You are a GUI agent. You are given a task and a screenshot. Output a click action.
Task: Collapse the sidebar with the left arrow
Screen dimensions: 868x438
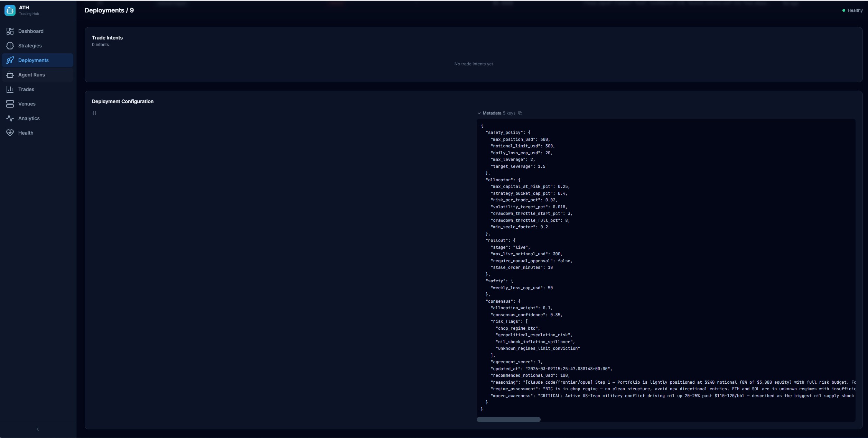coord(38,429)
